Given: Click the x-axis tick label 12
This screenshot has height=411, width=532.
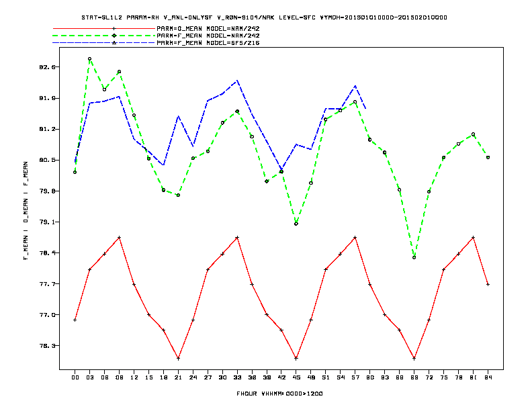Looking at the screenshot, I should click(134, 377).
